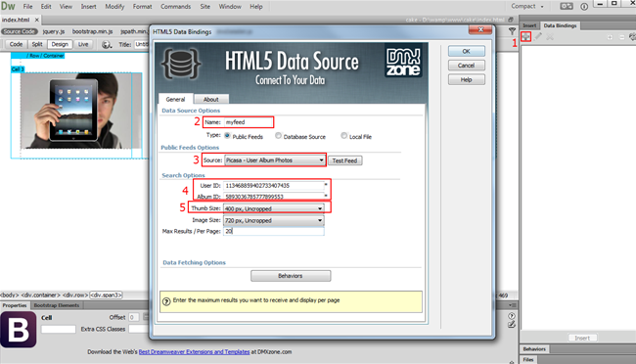This screenshot has width=636, height=364.
Task: Switch to Live view
Action: [x=83, y=44]
